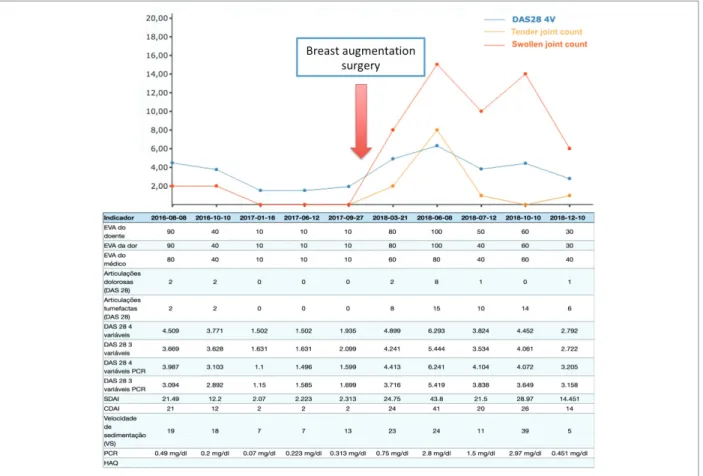Select the 2016-10-10 date column header
This screenshot has height=476, width=703.
point(213,218)
